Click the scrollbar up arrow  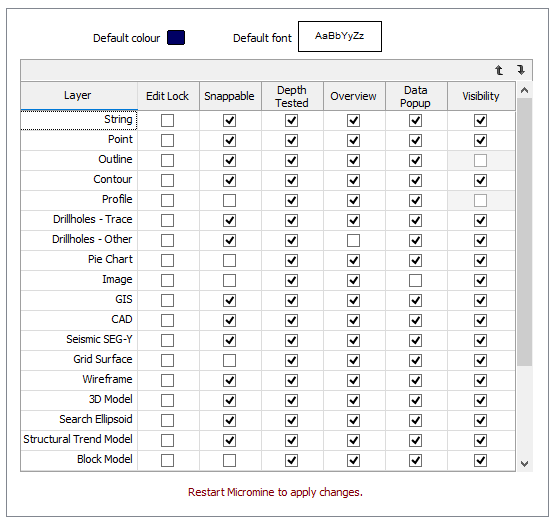[x=524, y=90]
